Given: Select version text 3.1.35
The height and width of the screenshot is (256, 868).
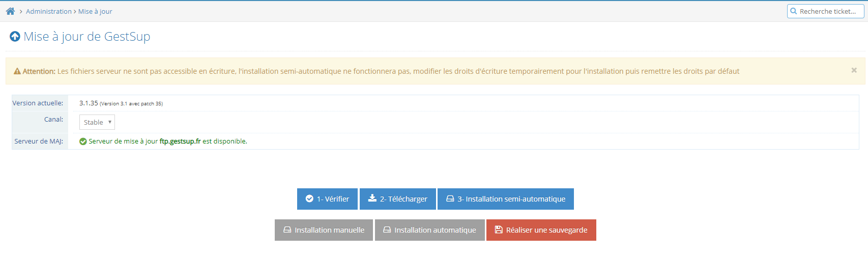Looking at the screenshot, I should pyautogui.click(x=89, y=103).
